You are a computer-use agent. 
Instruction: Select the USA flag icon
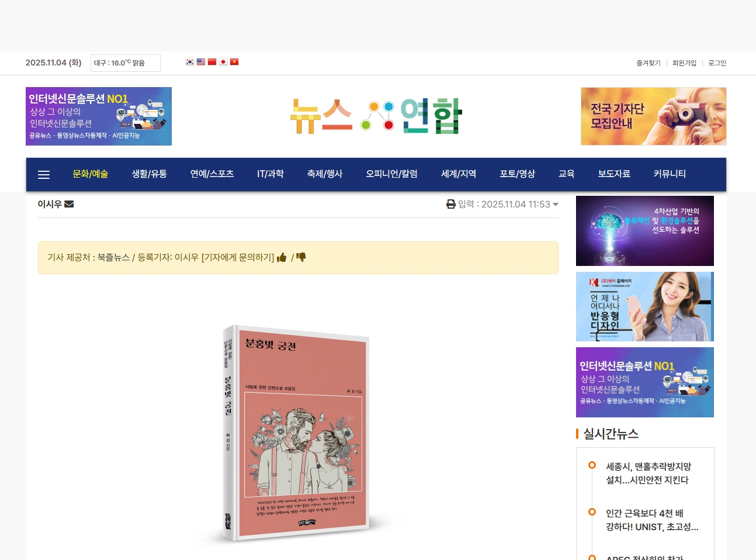201,62
